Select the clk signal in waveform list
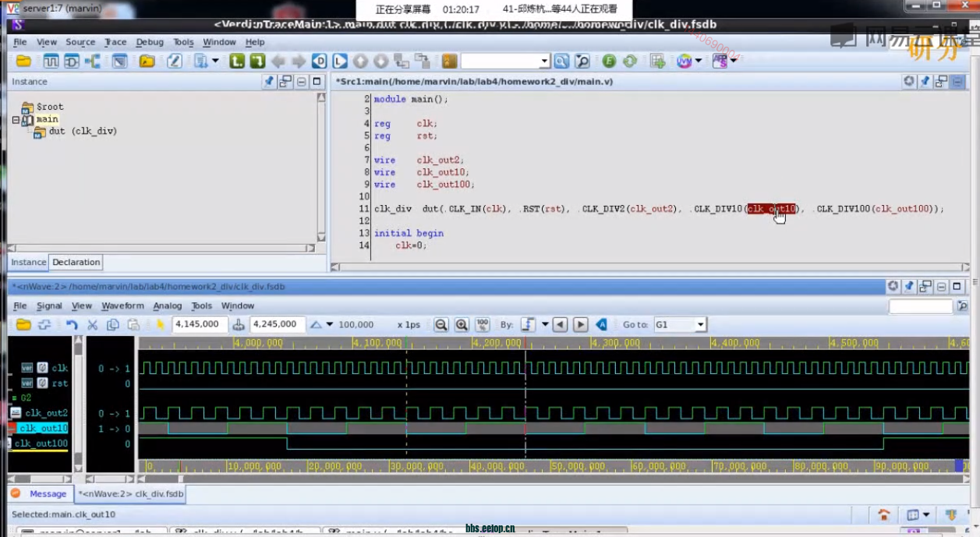980x537 pixels. pyautogui.click(x=60, y=368)
